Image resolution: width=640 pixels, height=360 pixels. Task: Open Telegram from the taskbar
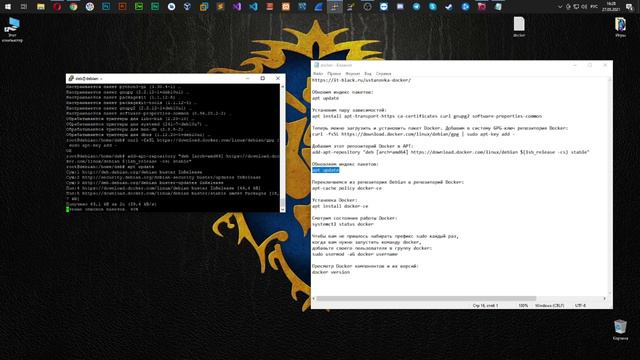click(x=416, y=7)
